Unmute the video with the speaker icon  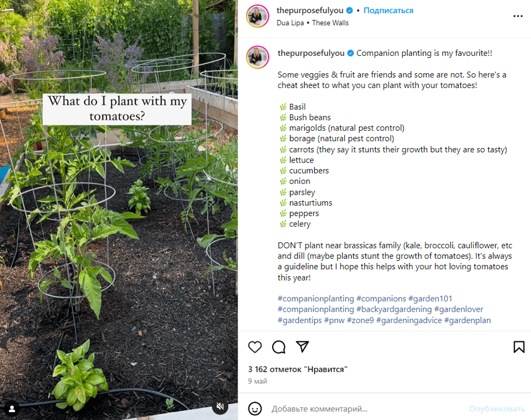(x=220, y=406)
